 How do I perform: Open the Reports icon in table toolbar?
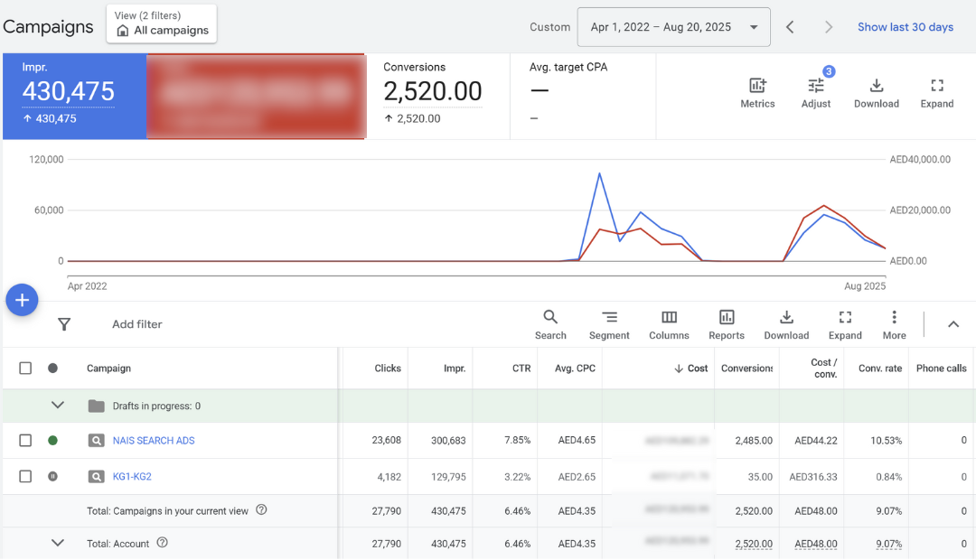tap(726, 318)
